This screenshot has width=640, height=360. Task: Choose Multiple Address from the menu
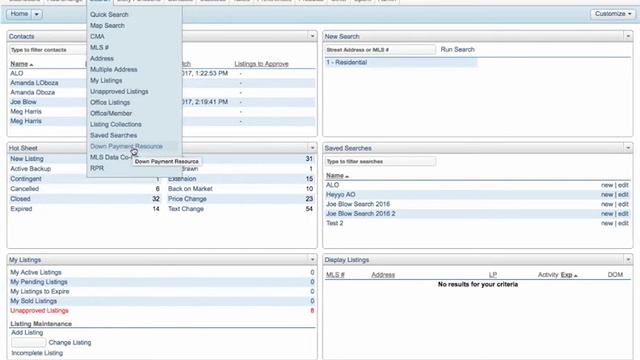point(113,69)
